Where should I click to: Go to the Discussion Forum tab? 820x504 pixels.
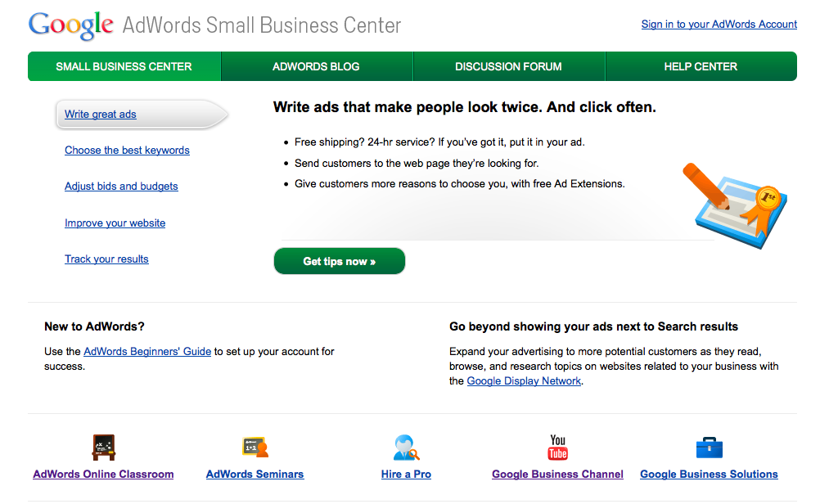click(x=508, y=66)
